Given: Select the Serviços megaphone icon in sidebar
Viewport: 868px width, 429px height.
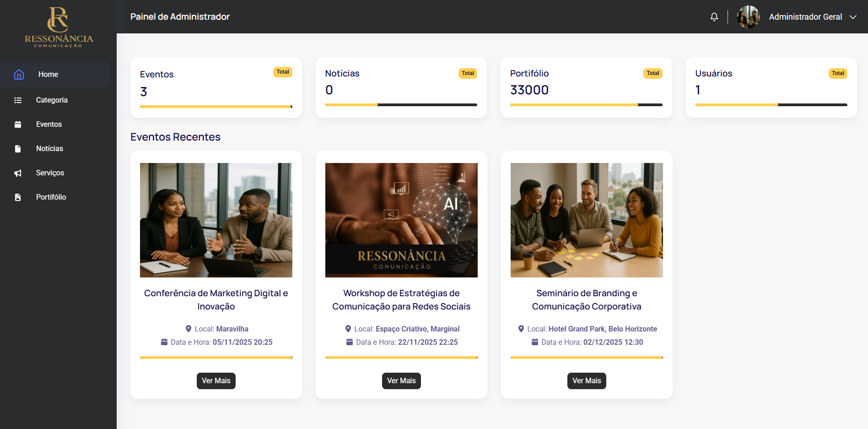Looking at the screenshot, I should pos(18,173).
